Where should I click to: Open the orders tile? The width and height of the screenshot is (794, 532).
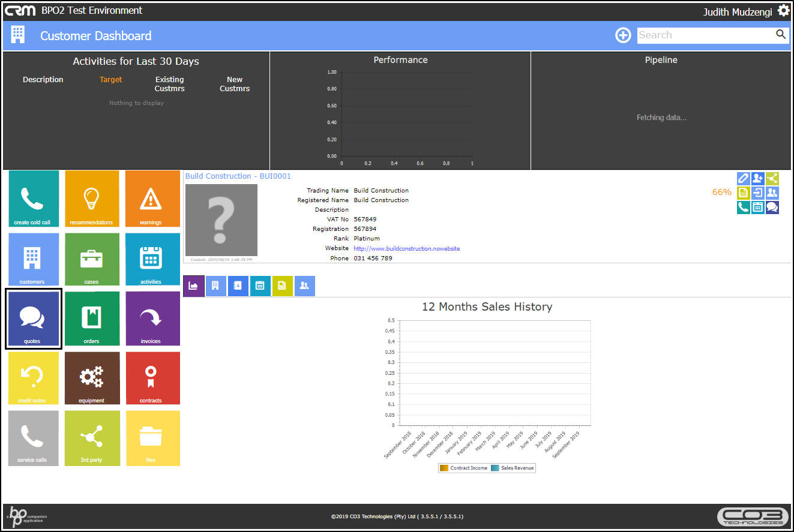pos(92,318)
